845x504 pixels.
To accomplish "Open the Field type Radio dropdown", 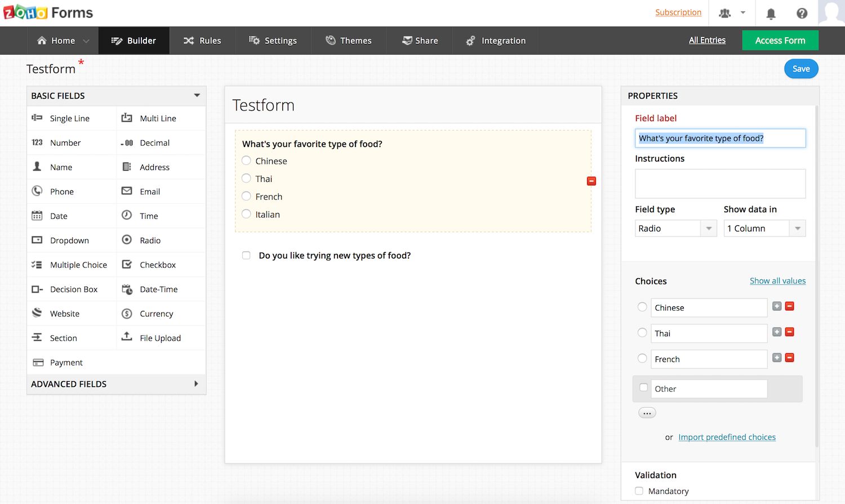I will [675, 228].
